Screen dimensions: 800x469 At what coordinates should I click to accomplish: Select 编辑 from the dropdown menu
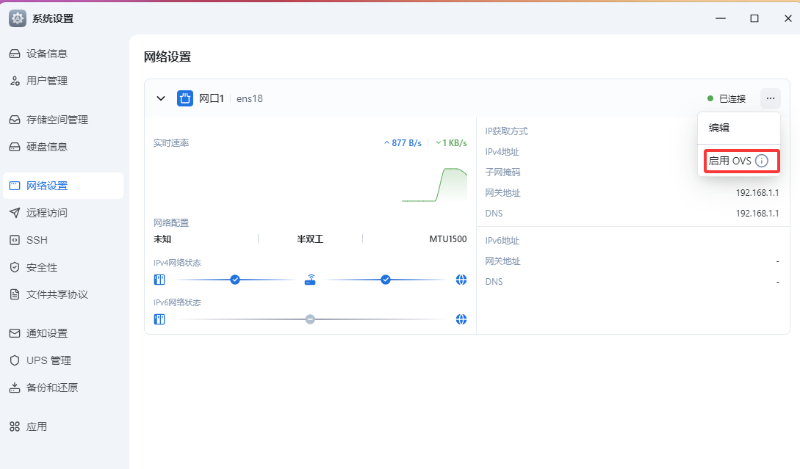[719, 128]
